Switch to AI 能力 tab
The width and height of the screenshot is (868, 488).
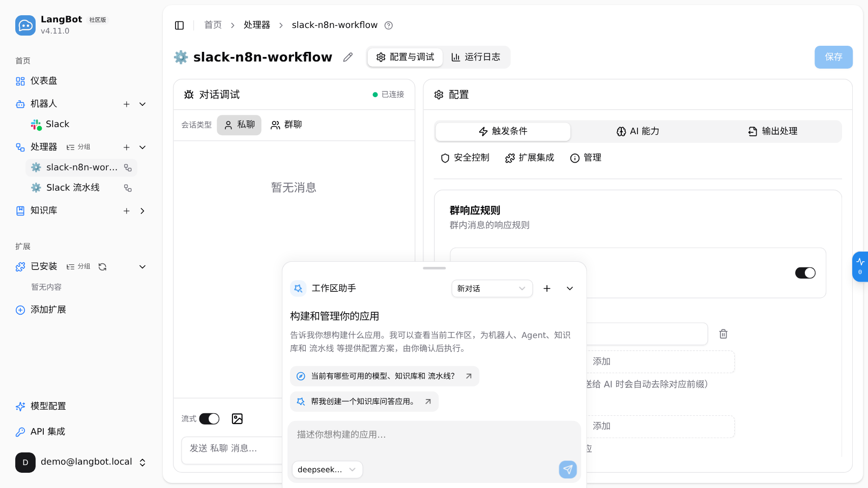[x=638, y=132]
